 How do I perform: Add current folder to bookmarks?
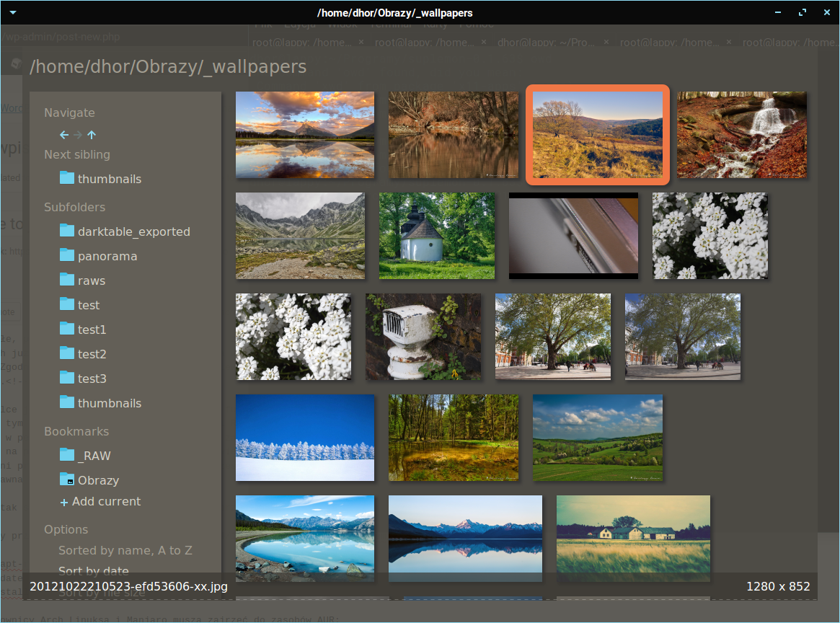(x=100, y=501)
